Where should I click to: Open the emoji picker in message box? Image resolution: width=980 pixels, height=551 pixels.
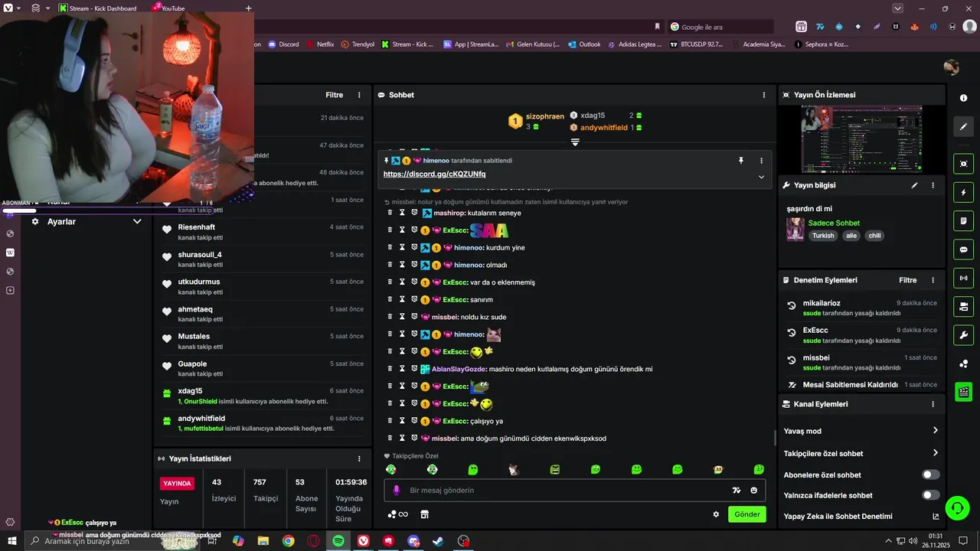point(754,491)
